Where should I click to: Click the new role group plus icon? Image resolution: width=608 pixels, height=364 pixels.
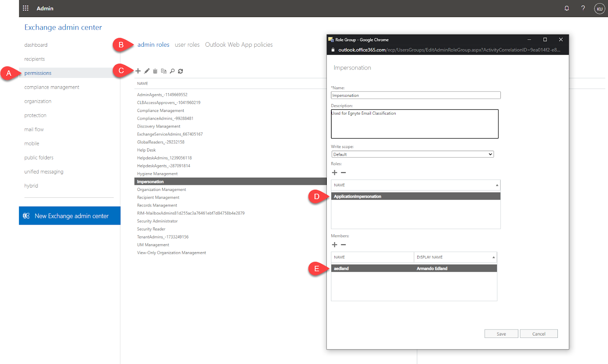[x=138, y=71]
